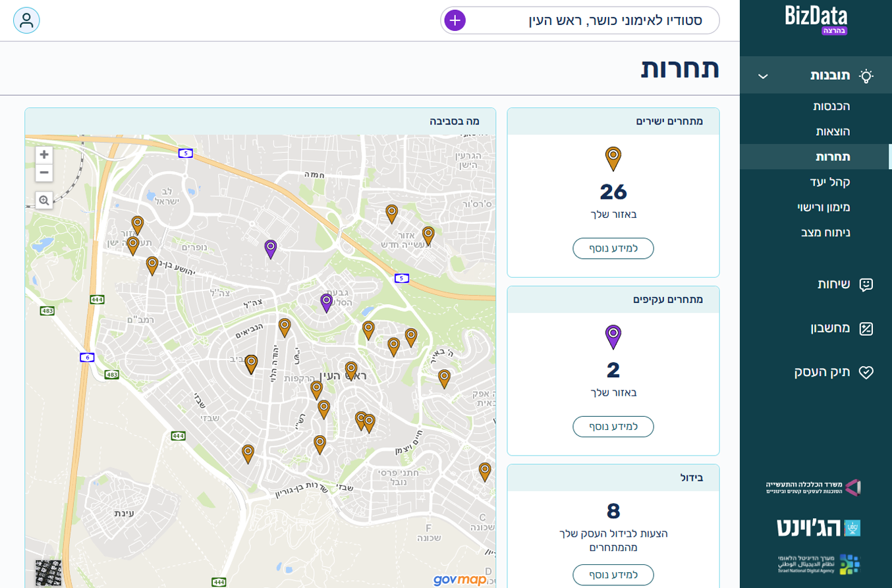The height and width of the screenshot is (588, 892).
Task: Click למידע נוסף under direct competitors
Action: pos(613,248)
